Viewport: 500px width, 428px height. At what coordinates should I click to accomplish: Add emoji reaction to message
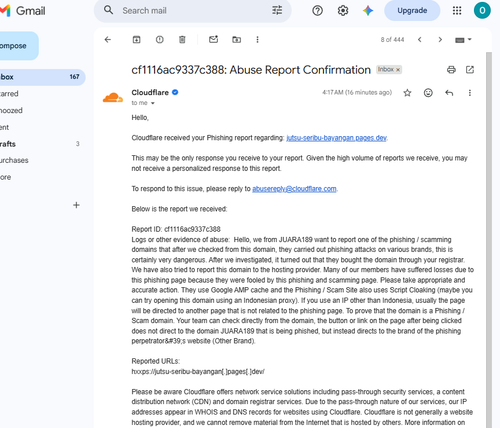(x=428, y=93)
